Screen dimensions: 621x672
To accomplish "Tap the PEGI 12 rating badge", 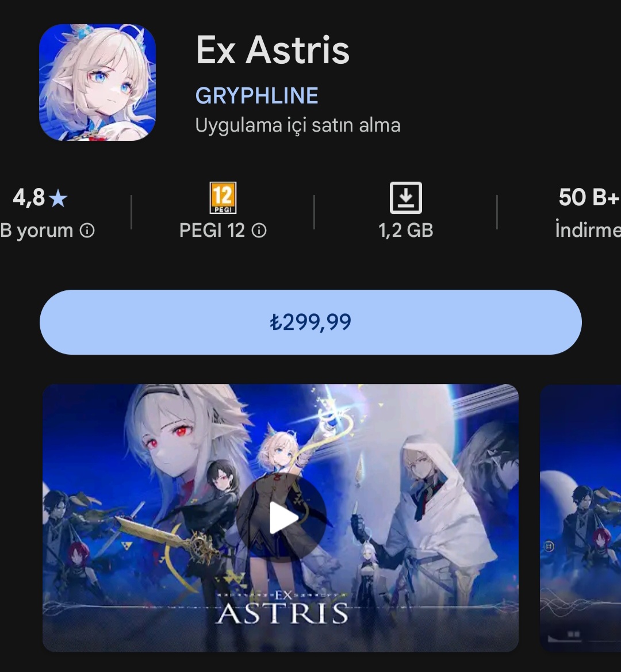I will 223,198.
